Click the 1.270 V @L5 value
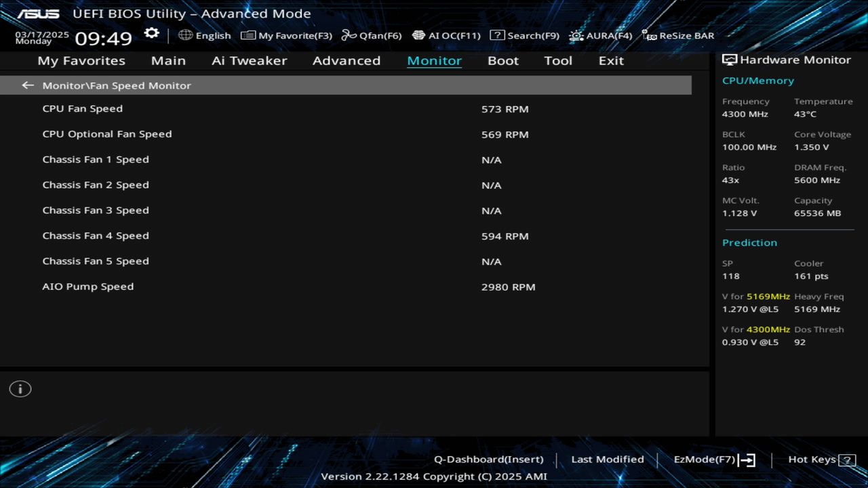 [x=750, y=309]
